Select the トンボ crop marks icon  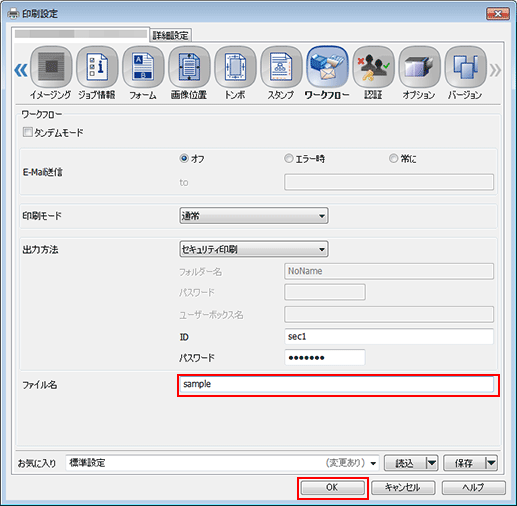point(235,67)
